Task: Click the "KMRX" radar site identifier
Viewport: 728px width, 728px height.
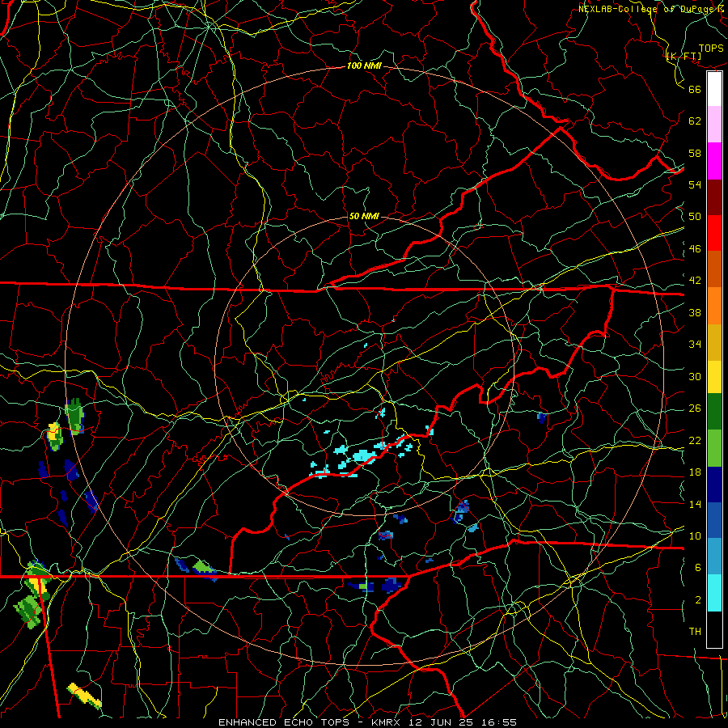Action: click(x=388, y=722)
